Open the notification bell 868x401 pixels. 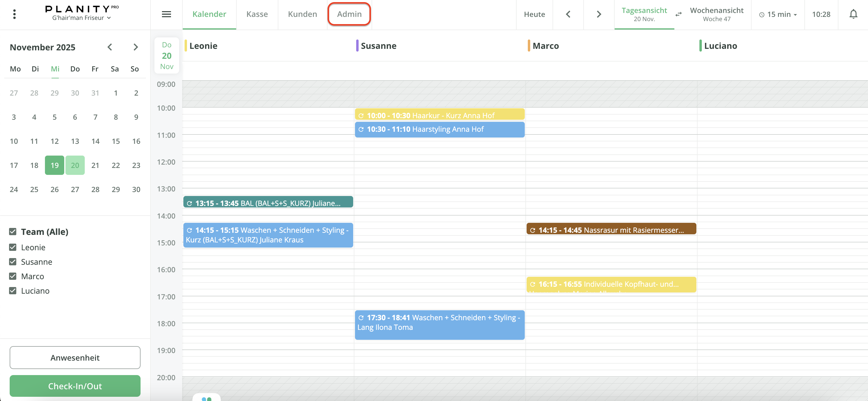[853, 14]
